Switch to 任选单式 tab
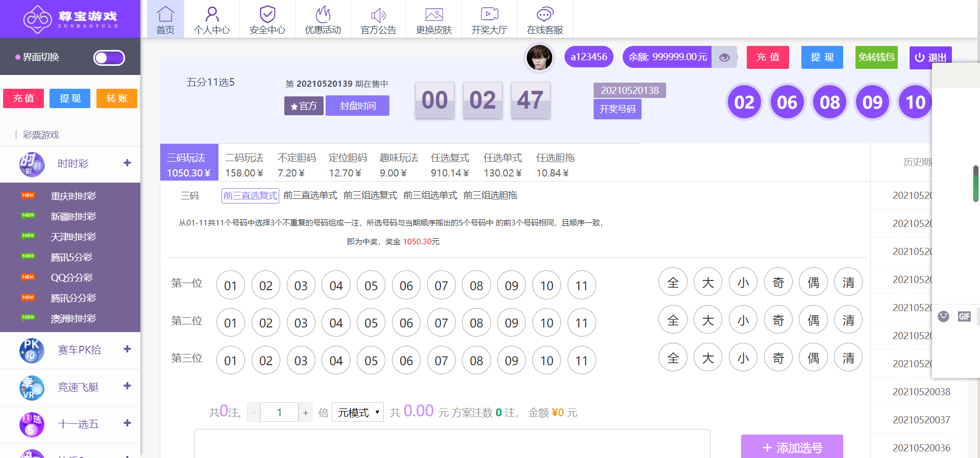This screenshot has width=980, height=458. coord(503,165)
